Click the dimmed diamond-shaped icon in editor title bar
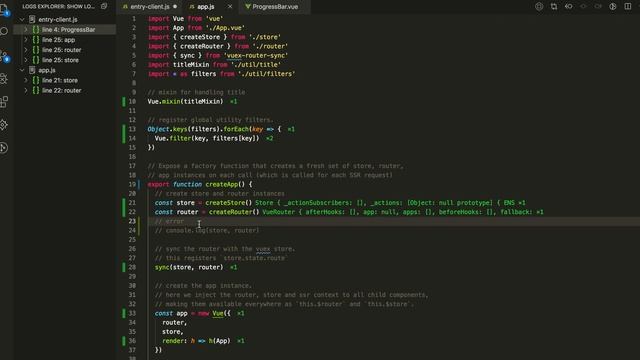Screen dimensions: 640x360 point(583,7)
